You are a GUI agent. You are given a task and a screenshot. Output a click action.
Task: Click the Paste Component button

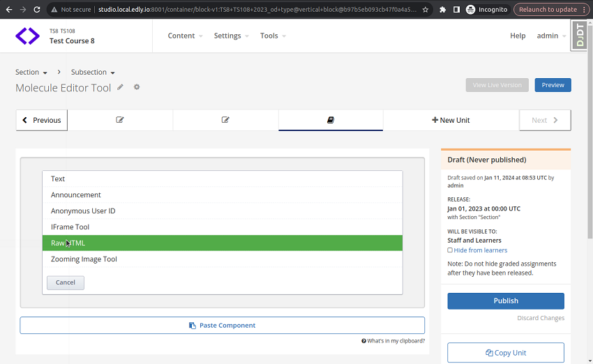(x=223, y=326)
